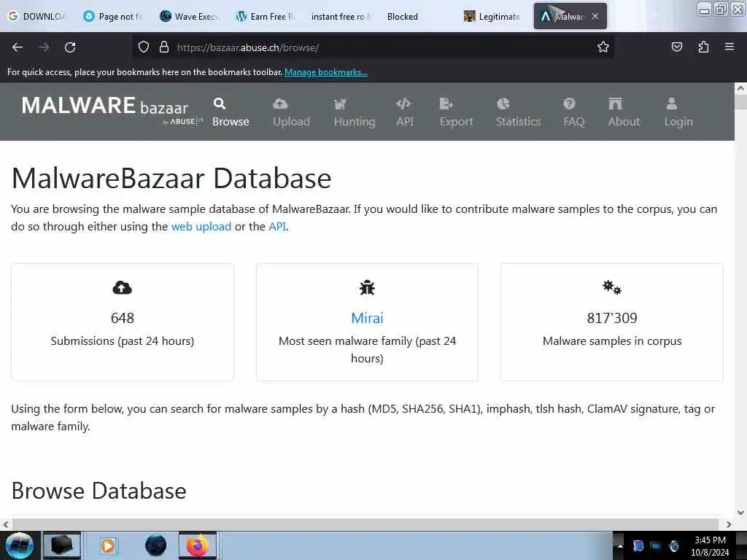Switch to the Earn Free R tab
The width and height of the screenshot is (747, 560).
pos(266,16)
